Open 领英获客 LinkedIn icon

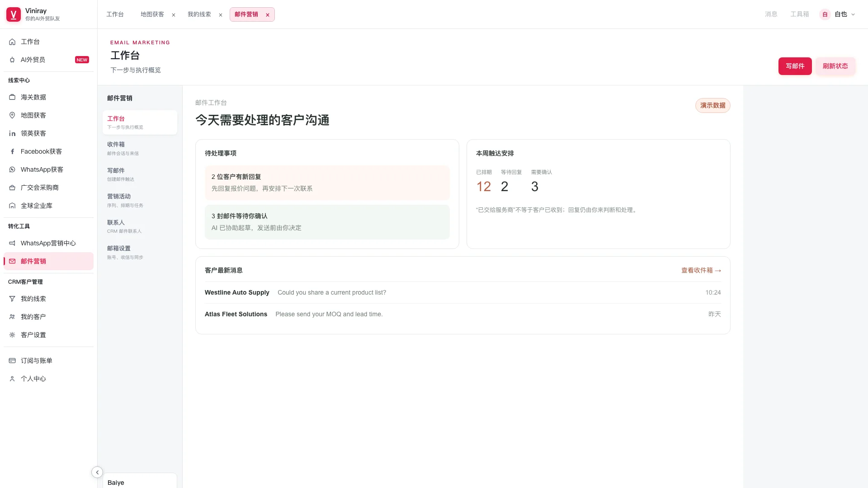(x=12, y=133)
